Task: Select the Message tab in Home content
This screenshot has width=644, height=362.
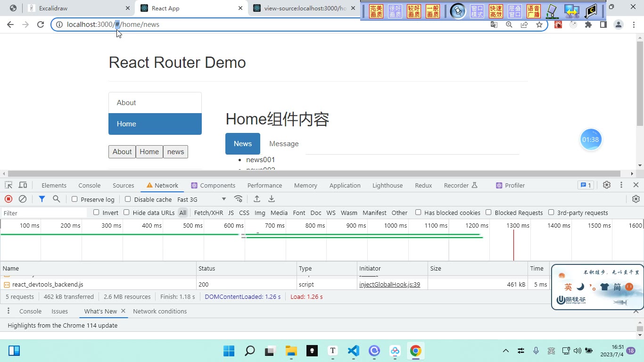Action: coord(284,144)
